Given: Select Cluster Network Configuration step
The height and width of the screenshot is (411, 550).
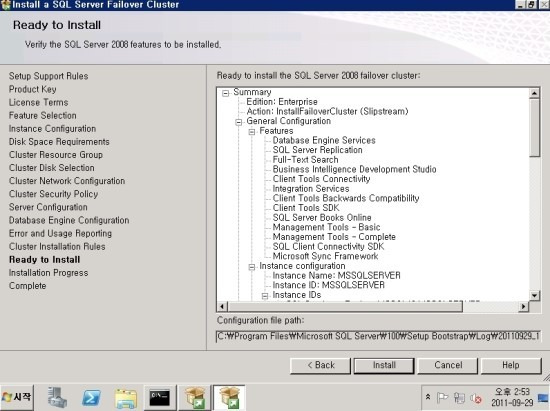Looking at the screenshot, I should point(67,181).
